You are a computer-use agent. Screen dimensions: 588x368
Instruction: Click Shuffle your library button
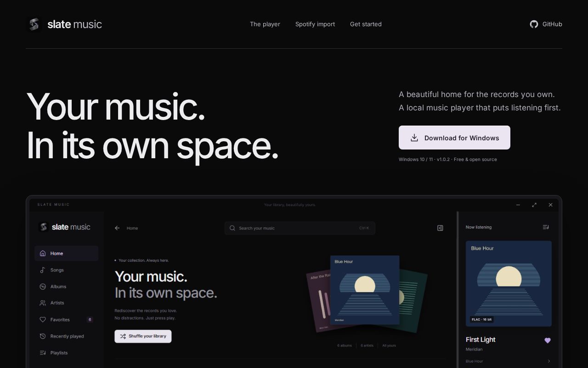tap(143, 336)
